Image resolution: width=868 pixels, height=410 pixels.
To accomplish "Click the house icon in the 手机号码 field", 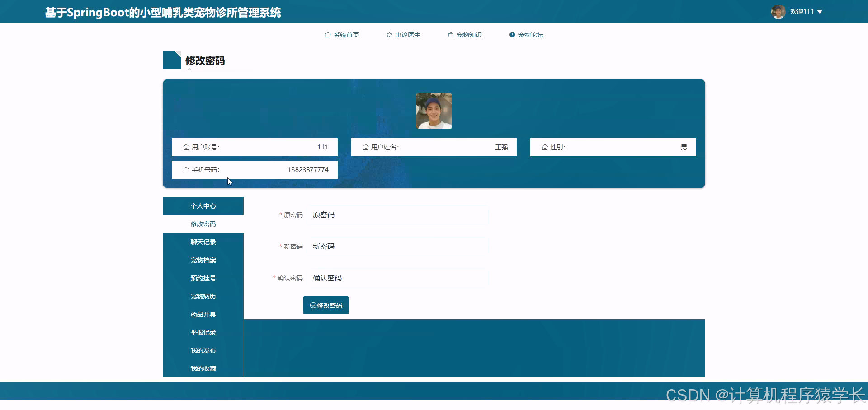I will coord(186,170).
